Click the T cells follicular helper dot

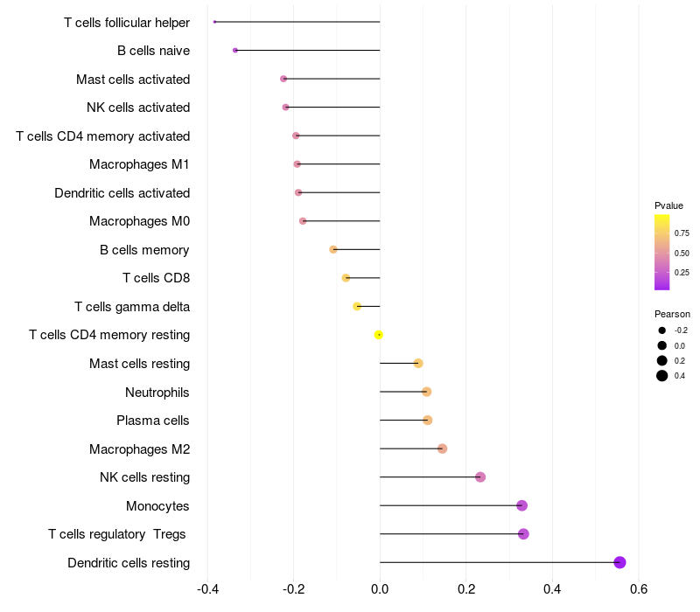[214, 22]
